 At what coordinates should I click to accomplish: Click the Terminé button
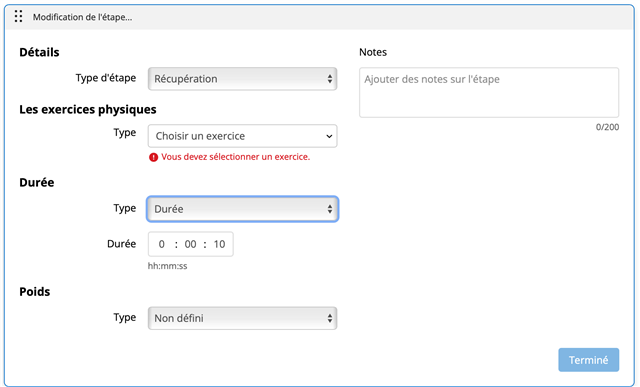589,360
